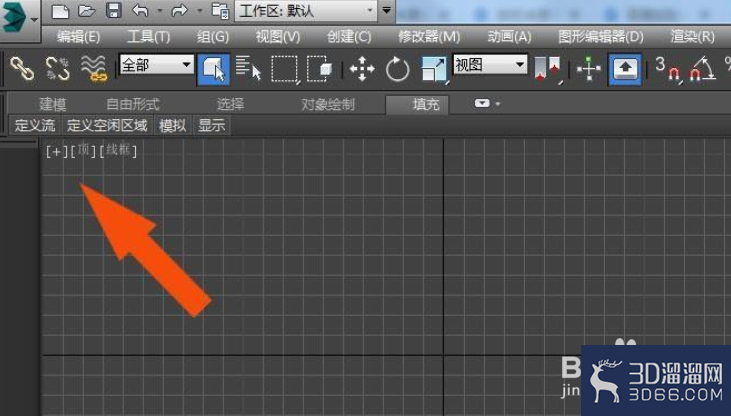Open the 工具(T) menu

[x=148, y=37]
